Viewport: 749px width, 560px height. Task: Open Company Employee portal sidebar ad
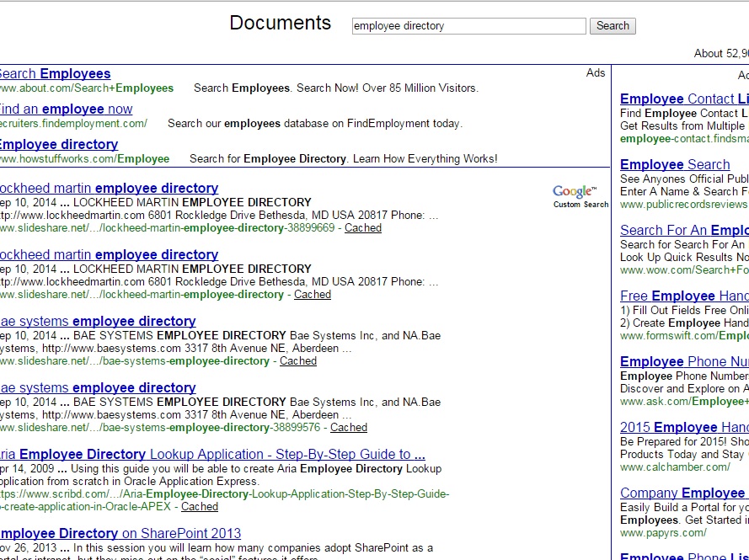coord(684,493)
